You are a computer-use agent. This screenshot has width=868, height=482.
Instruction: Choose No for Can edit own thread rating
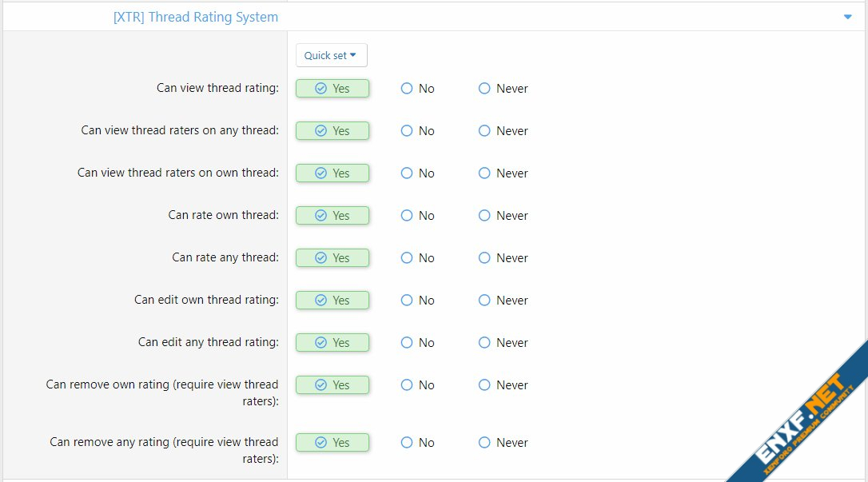417,301
